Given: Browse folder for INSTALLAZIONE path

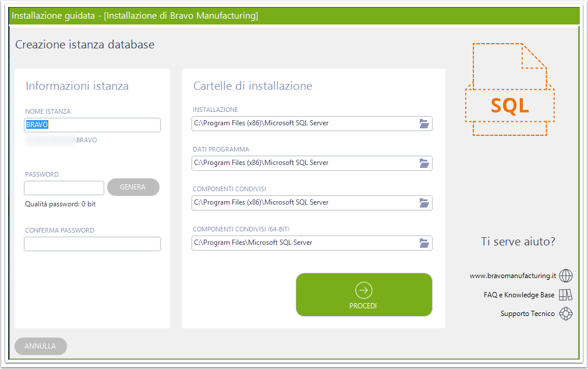Looking at the screenshot, I should pos(424,124).
